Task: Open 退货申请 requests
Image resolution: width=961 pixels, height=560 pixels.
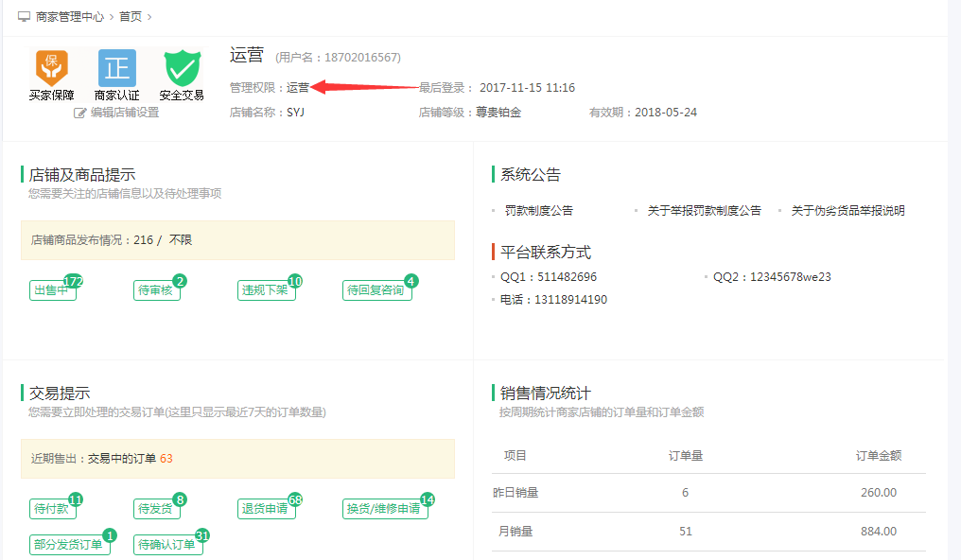Action: (x=265, y=509)
